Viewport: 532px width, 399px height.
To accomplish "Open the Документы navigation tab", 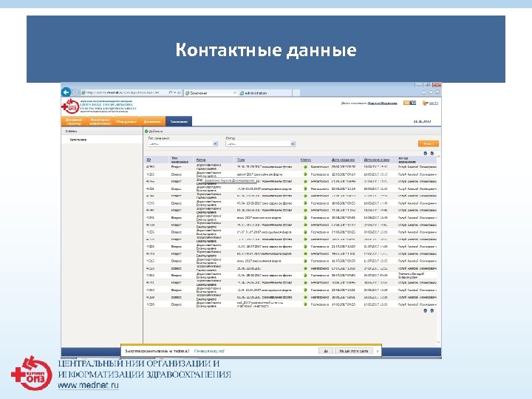I will click(x=152, y=121).
